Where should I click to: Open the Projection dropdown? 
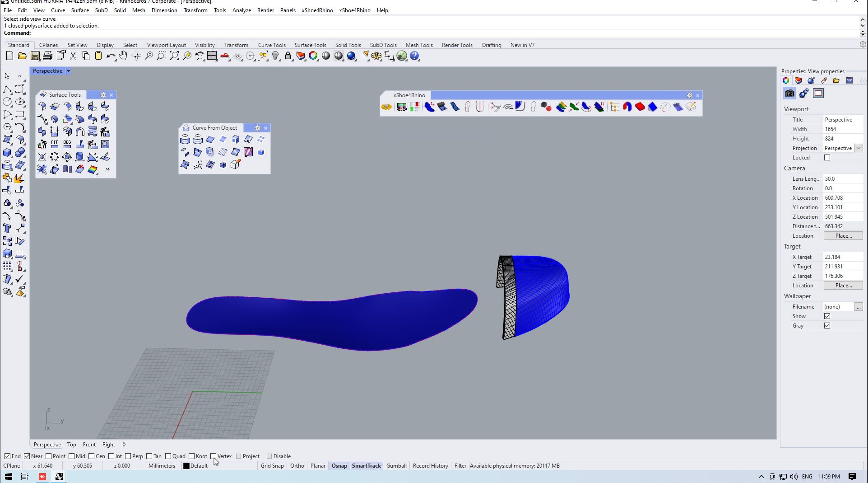tap(859, 148)
